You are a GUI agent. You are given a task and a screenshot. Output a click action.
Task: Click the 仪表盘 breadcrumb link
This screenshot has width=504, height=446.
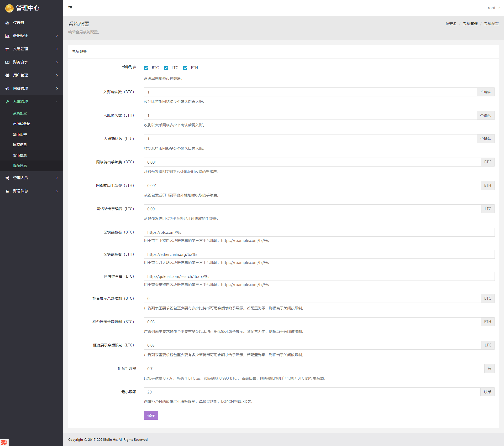coord(451,24)
